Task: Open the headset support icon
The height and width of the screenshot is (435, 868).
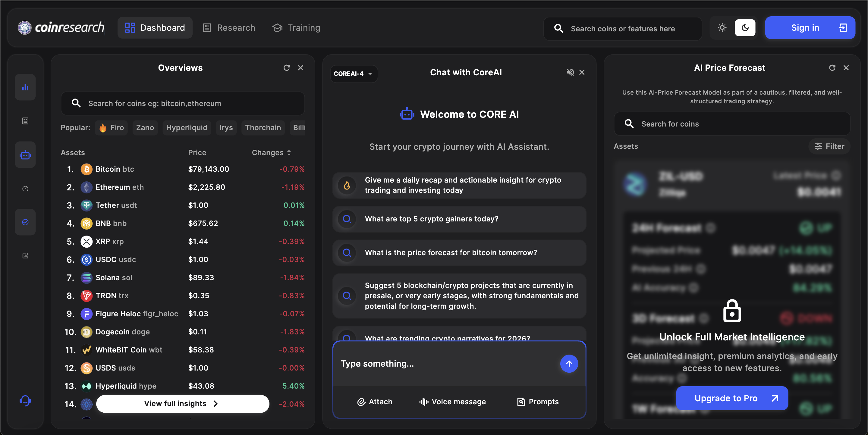Action: coord(25,401)
